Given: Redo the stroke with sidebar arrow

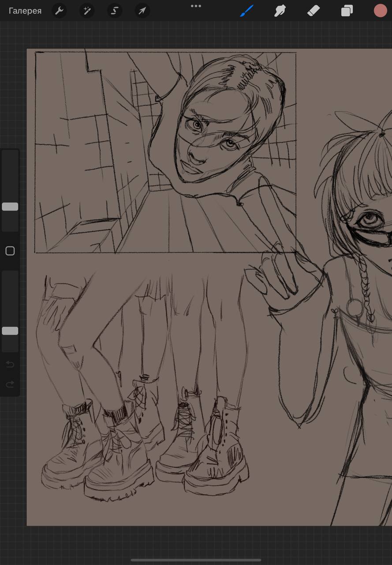Looking at the screenshot, I should coord(10,385).
